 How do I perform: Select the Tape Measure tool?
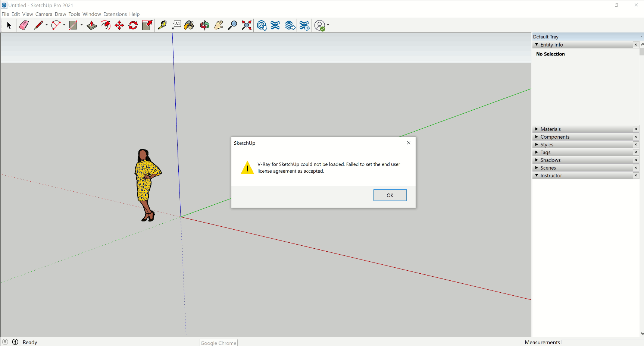pyautogui.click(x=162, y=25)
